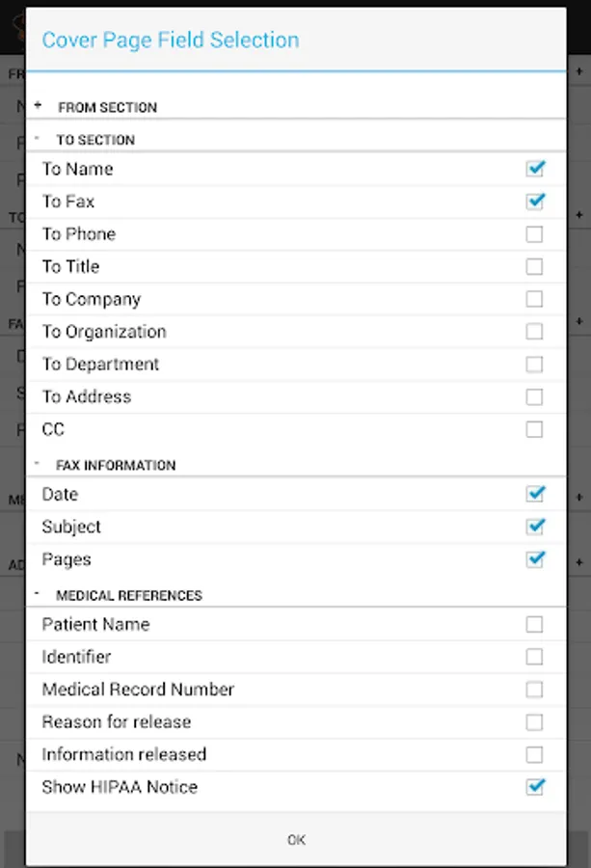Uncheck the To Fax checkbox
The width and height of the screenshot is (591, 868).
tap(535, 202)
